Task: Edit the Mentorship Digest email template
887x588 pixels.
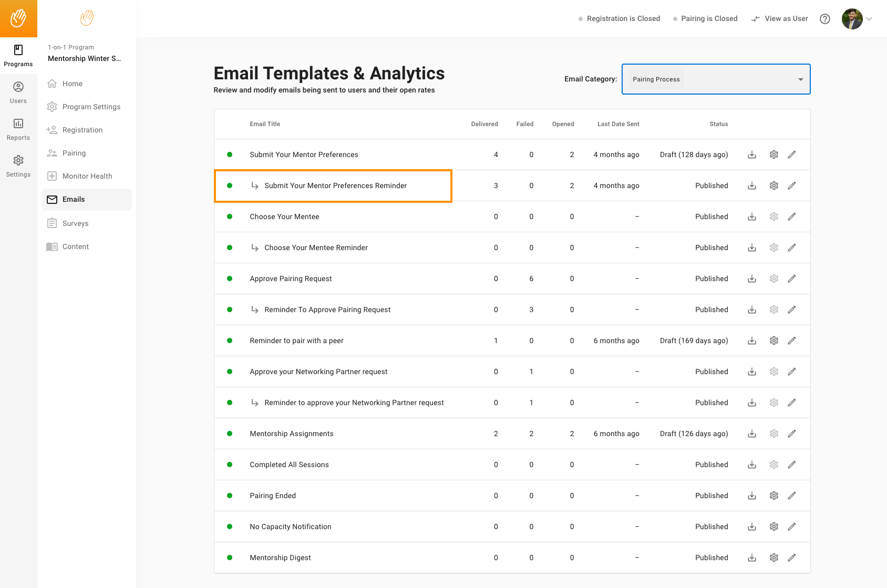Action: point(792,558)
